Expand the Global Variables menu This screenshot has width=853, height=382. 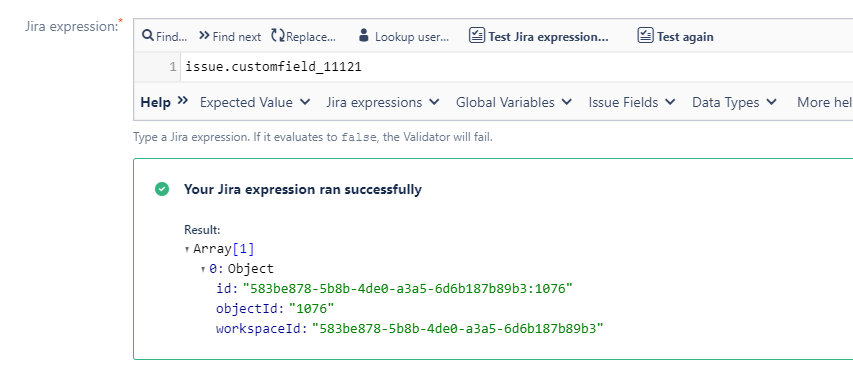(x=514, y=102)
